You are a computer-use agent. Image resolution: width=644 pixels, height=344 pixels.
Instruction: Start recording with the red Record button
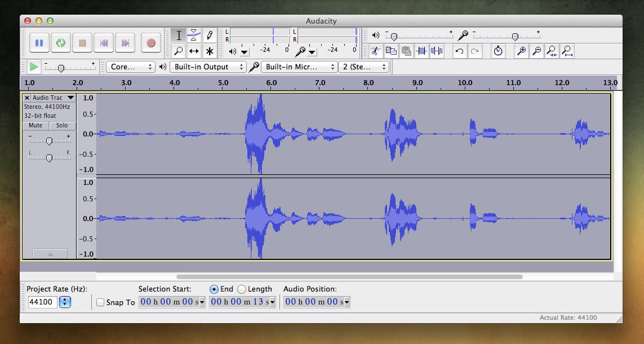click(x=151, y=43)
